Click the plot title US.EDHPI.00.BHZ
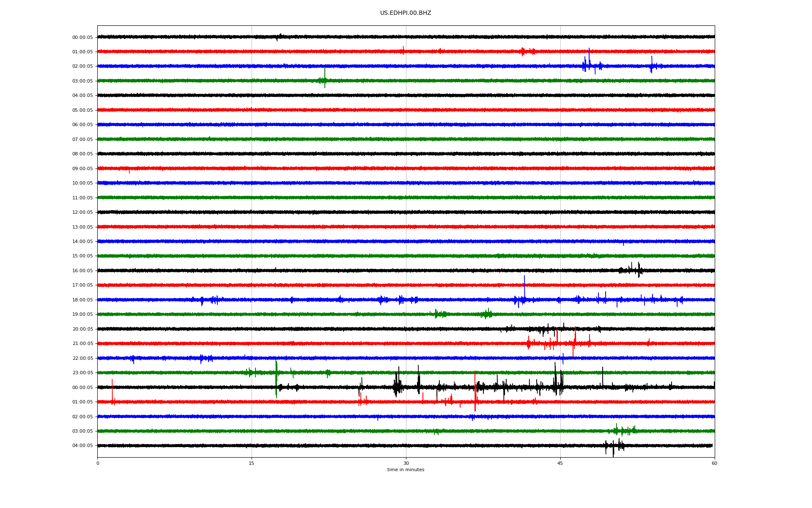812x508 pixels. point(405,13)
